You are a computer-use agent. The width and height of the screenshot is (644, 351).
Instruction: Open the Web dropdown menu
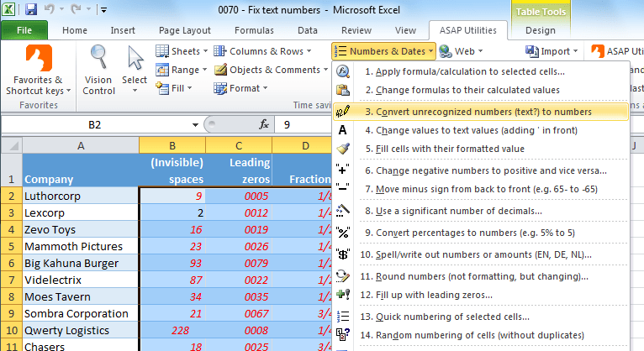(461, 51)
